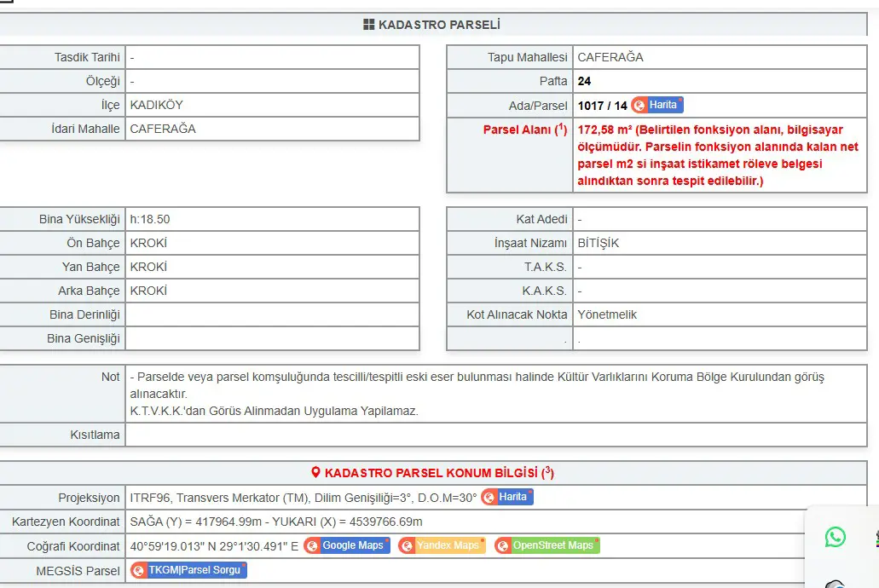
Task: Open the OpenStreet Maps link
Action: [547, 545]
